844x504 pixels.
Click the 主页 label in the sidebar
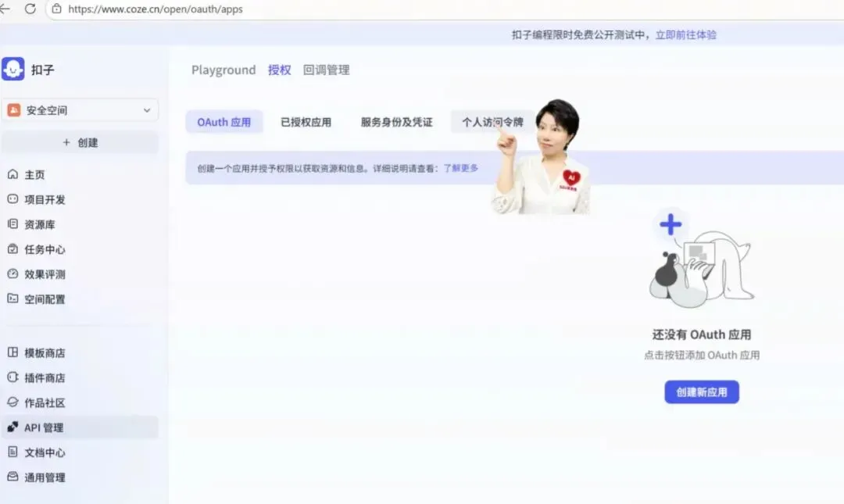pyautogui.click(x=34, y=174)
